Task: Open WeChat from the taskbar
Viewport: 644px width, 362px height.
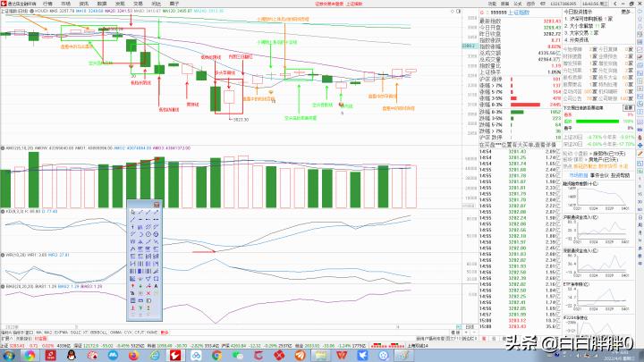Action: [x=237, y=355]
